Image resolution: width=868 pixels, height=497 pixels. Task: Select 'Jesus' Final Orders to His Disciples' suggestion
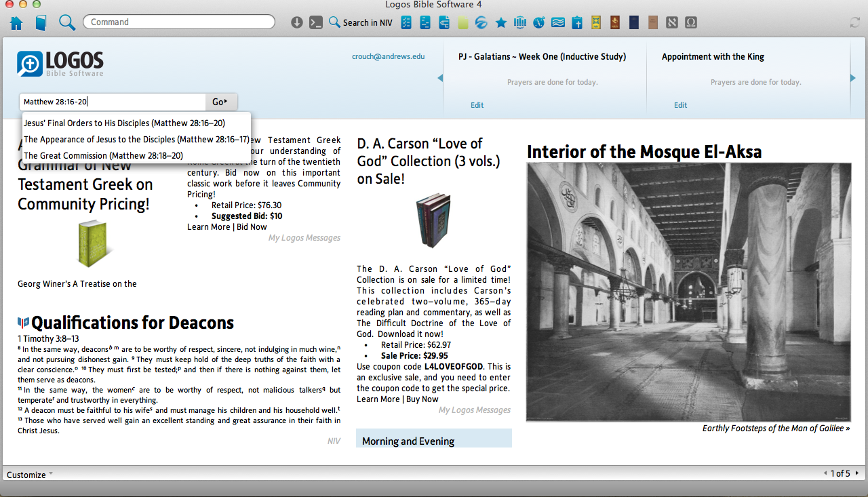point(124,123)
